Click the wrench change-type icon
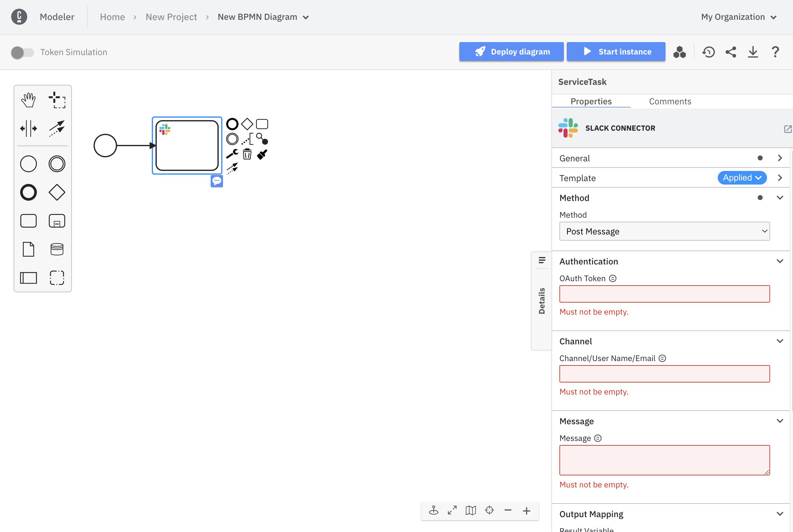793x532 pixels. (232, 154)
